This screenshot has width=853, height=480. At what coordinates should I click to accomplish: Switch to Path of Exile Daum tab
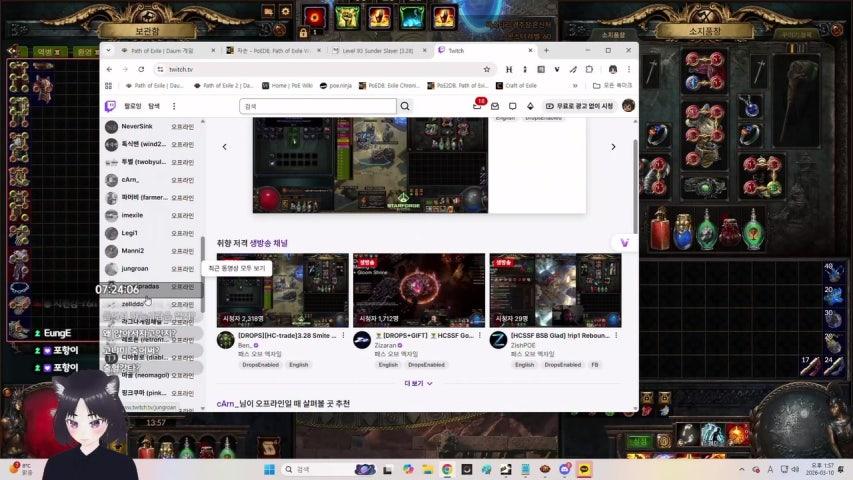[168, 51]
